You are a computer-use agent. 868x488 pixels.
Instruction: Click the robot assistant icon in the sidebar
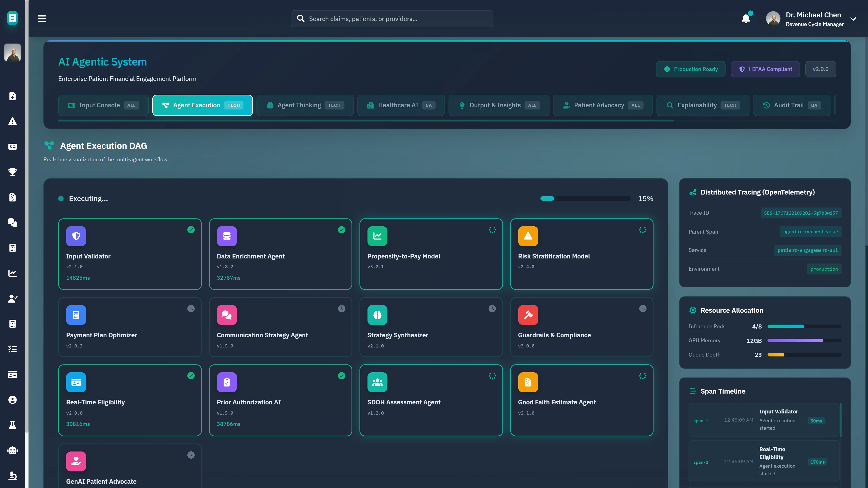pos(12,450)
